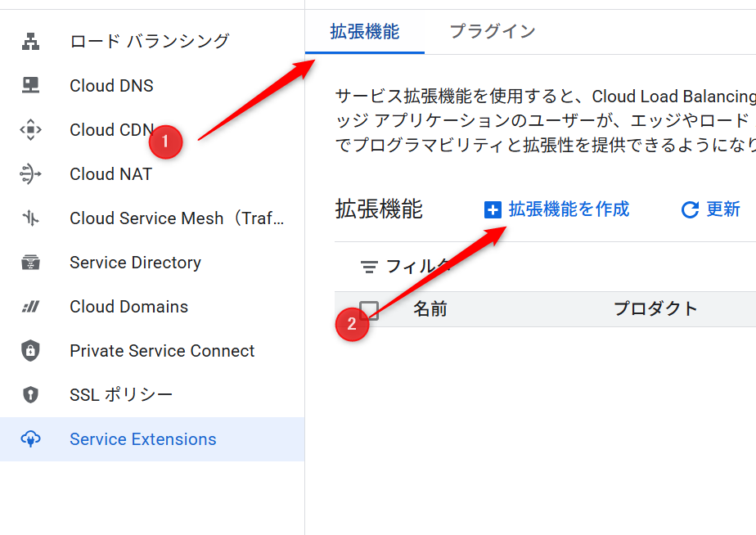Click the Cloud Service Mesh icon
Image resolution: width=756 pixels, height=535 pixels.
pyautogui.click(x=30, y=218)
